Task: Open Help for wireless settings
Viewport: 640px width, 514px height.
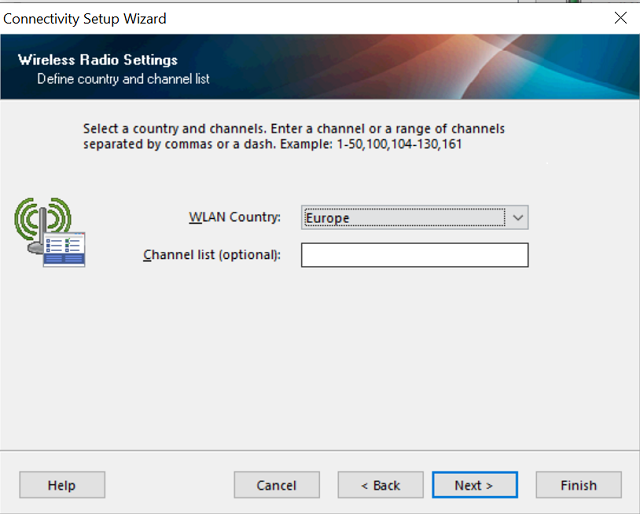Action: coord(61,485)
